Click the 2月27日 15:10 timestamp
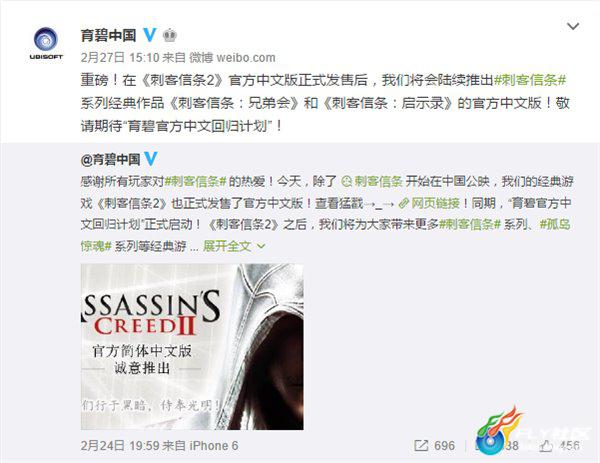The height and width of the screenshot is (463, 600). (119, 57)
